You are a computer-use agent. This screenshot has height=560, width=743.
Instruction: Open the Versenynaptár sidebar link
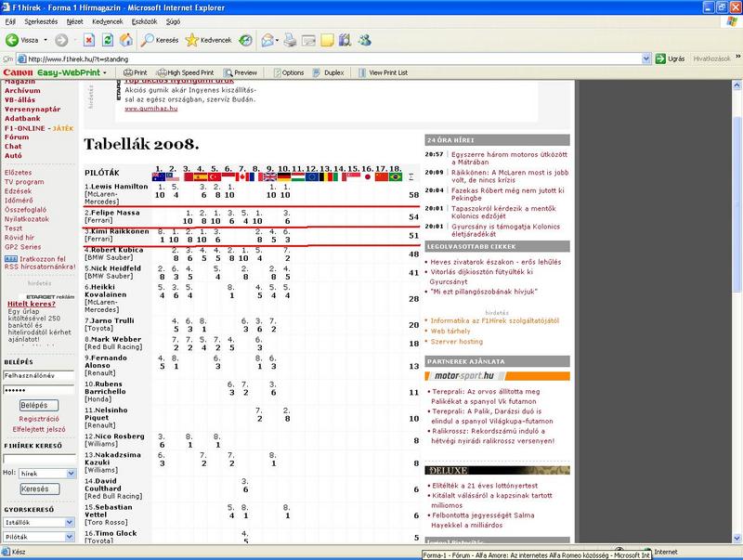coord(33,109)
